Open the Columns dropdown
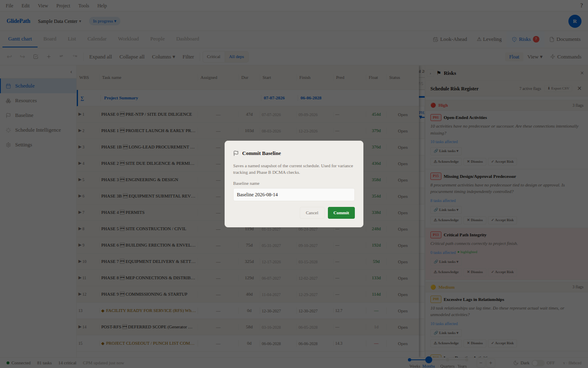 [164, 57]
